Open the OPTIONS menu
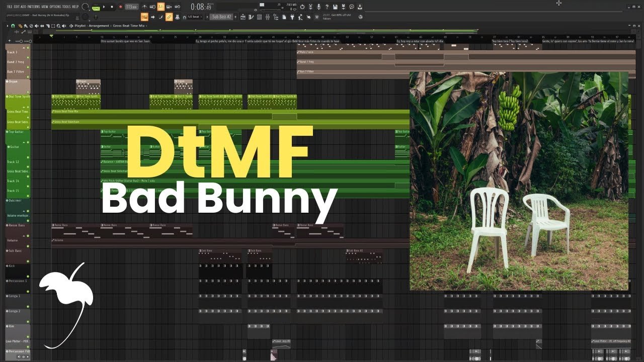 (x=55, y=7)
